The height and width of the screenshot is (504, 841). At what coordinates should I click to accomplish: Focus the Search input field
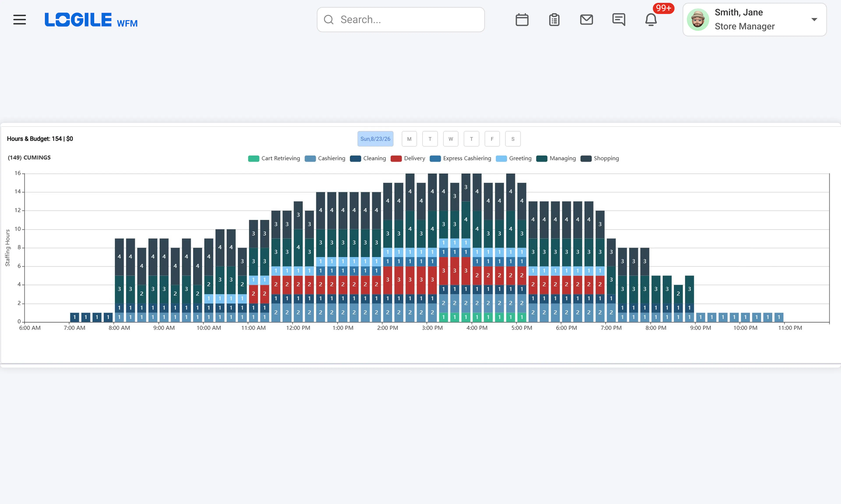click(x=401, y=20)
